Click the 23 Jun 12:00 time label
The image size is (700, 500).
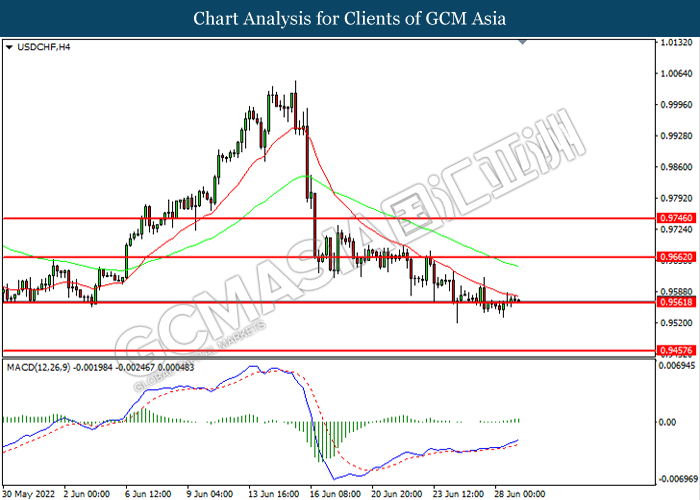tap(458, 494)
